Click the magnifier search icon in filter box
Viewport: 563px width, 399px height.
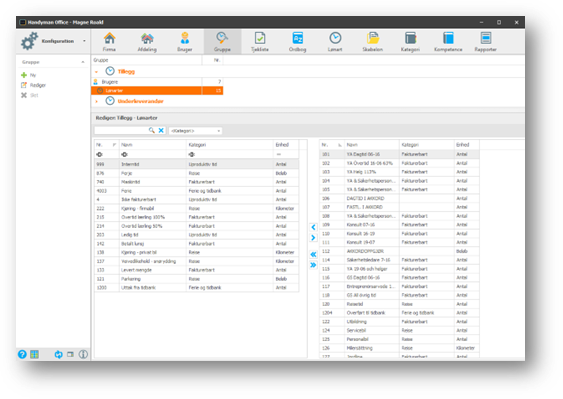[152, 130]
